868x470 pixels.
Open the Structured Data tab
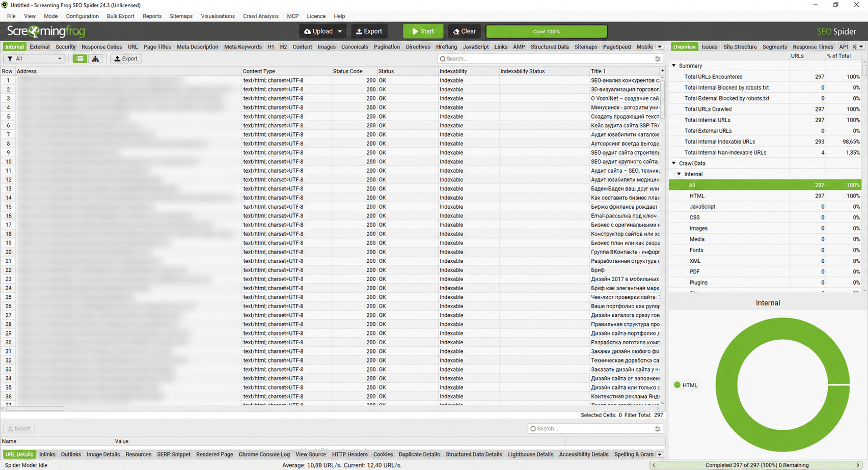click(550, 46)
